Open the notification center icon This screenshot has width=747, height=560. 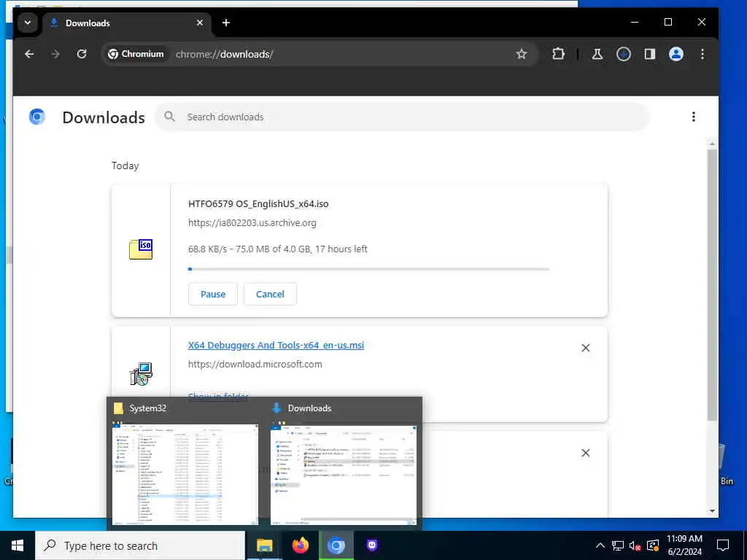[x=723, y=545]
